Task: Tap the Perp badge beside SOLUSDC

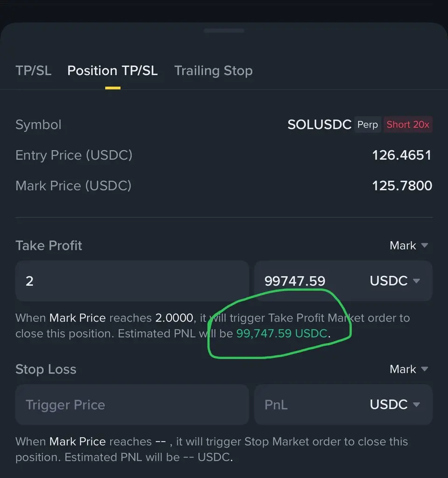Action: tap(368, 125)
